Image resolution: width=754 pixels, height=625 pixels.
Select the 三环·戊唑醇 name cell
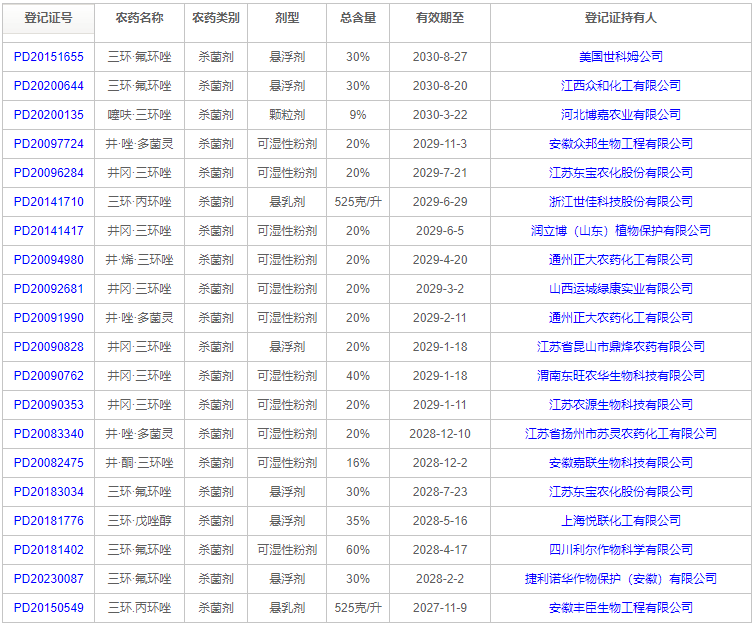(x=139, y=521)
